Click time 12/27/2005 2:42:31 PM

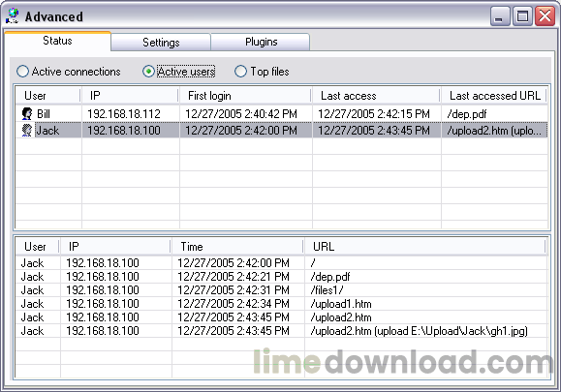234,290
